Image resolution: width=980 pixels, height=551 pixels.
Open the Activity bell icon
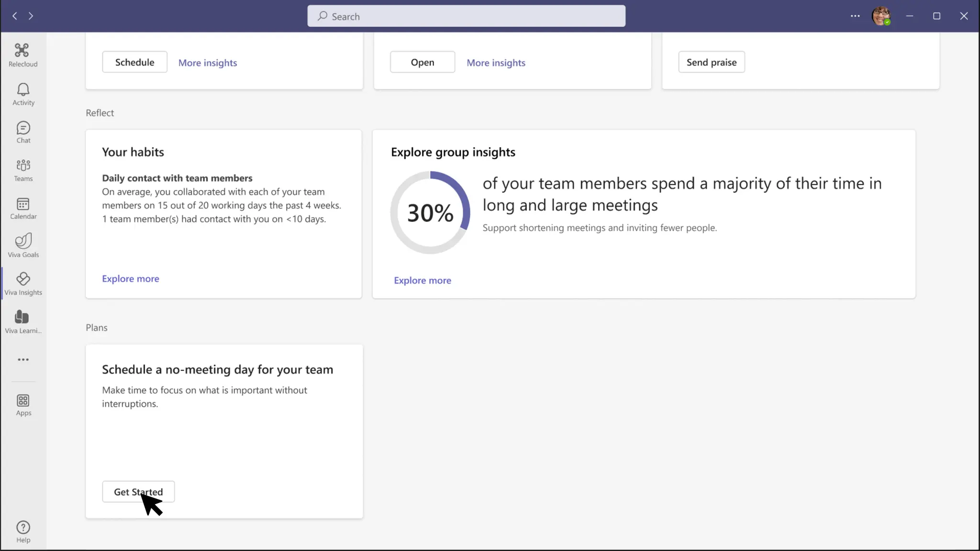pyautogui.click(x=23, y=94)
